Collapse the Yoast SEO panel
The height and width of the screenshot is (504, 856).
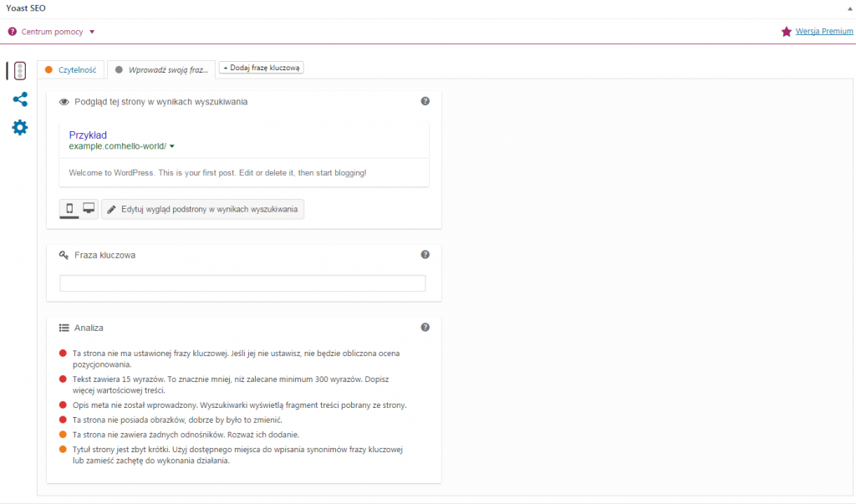[x=848, y=8]
